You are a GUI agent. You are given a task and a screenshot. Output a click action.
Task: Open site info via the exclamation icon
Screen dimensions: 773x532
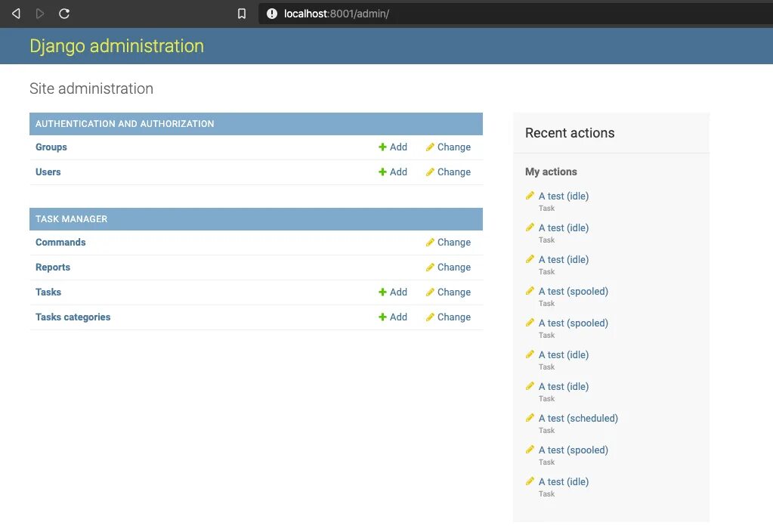271,14
